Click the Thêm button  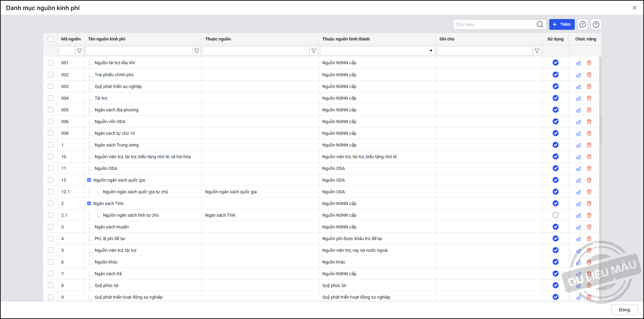click(x=562, y=24)
